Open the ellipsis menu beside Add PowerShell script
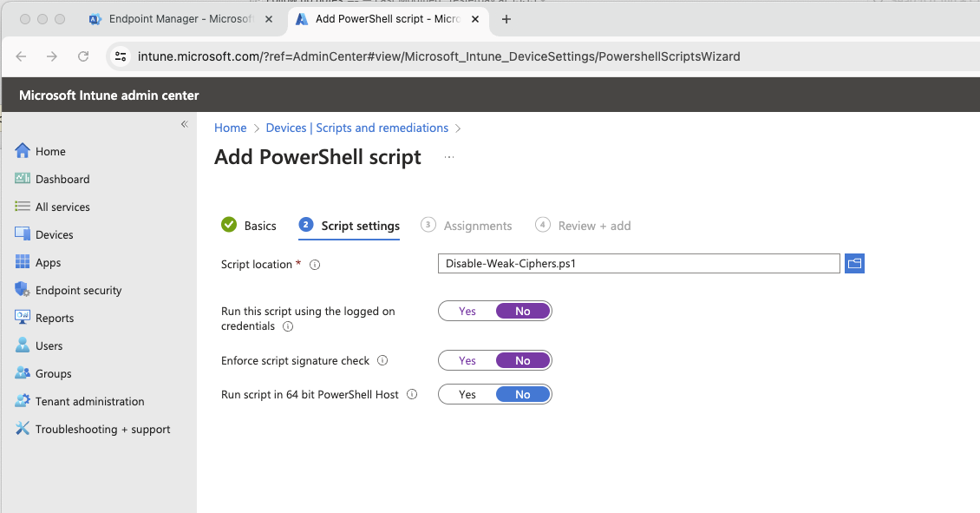This screenshot has height=513, width=980. pos(448,157)
